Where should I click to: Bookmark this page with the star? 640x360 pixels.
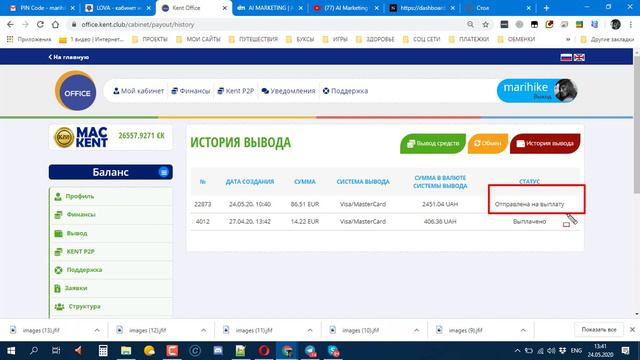[485, 24]
